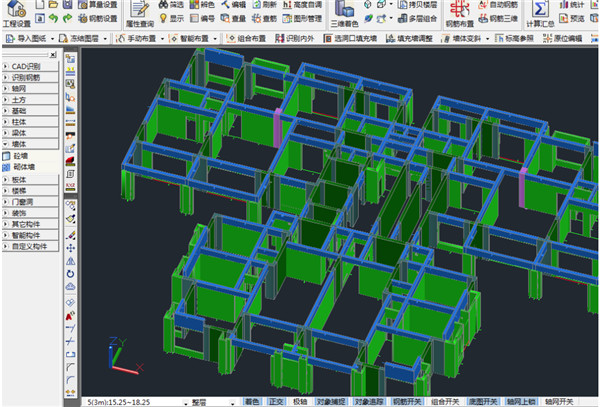The height and width of the screenshot is (407, 600).
Task: Click 自动钢筋 auto rebar tool
Action: (498, 5)
